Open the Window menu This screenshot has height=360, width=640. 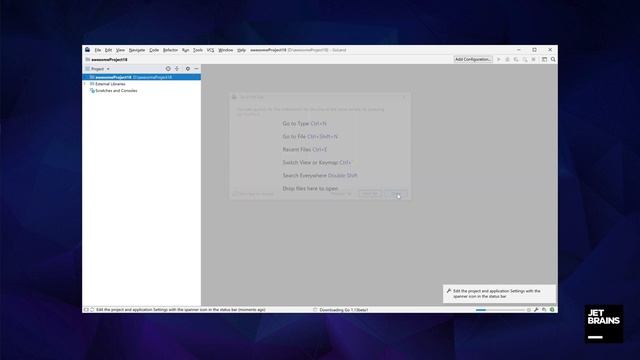(225, 50)
